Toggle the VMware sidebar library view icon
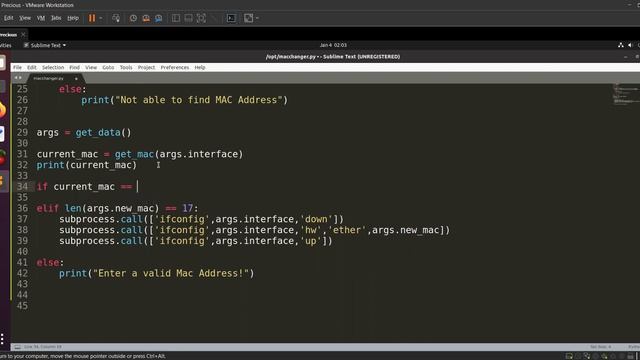Image resolution: width=640 pixels, height=360 pixels. 176,18
